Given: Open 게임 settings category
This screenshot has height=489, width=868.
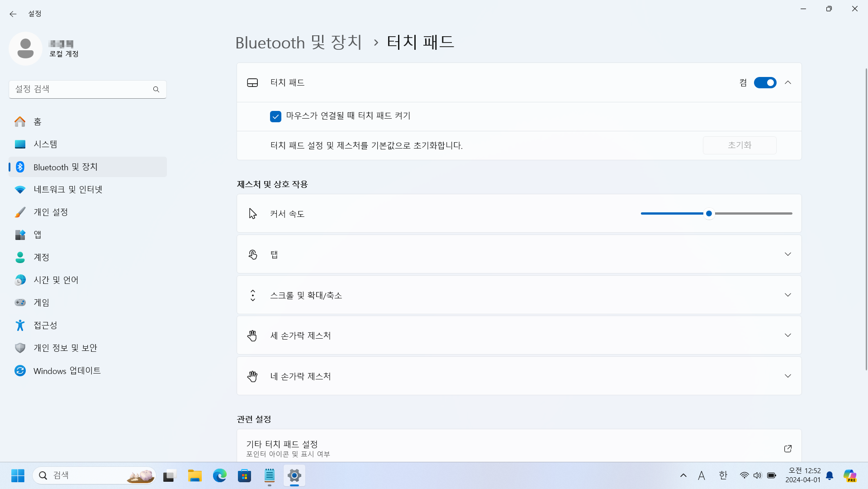Looking at the screenshot, I should 88,302.
